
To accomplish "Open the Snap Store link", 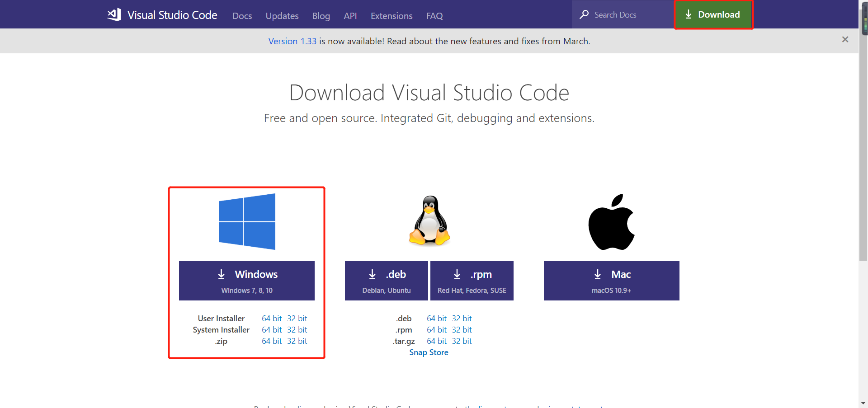I will pyautogui.click(x=429, y=352).
